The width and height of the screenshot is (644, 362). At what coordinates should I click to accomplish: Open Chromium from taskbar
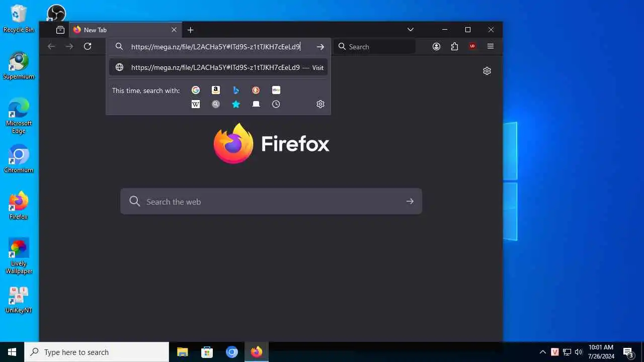point(232,352)
